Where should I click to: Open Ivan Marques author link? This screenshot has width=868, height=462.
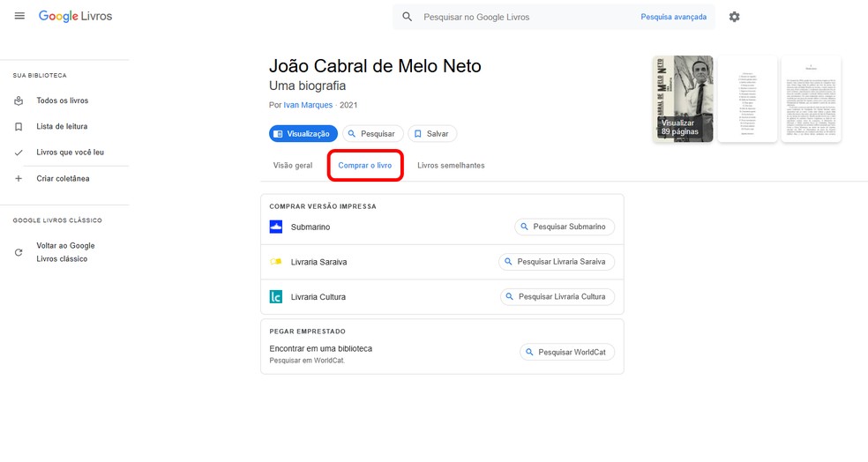point(308,105)
